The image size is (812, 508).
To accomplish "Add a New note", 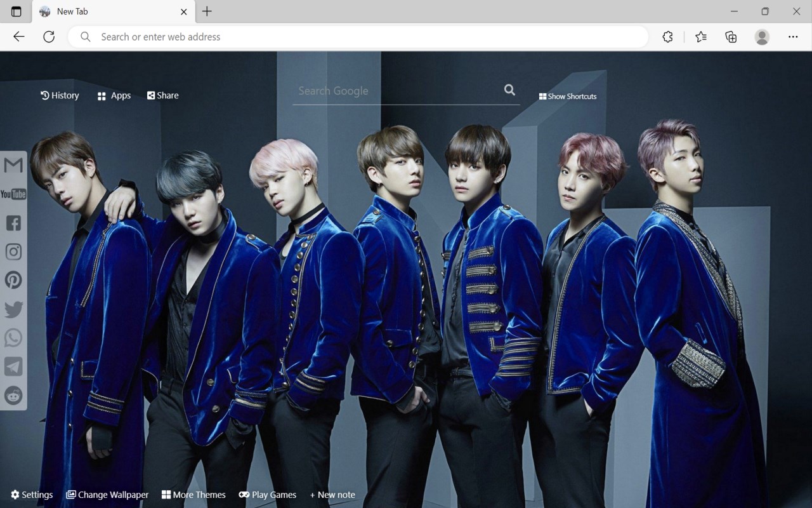I will (x=332, y=495).
